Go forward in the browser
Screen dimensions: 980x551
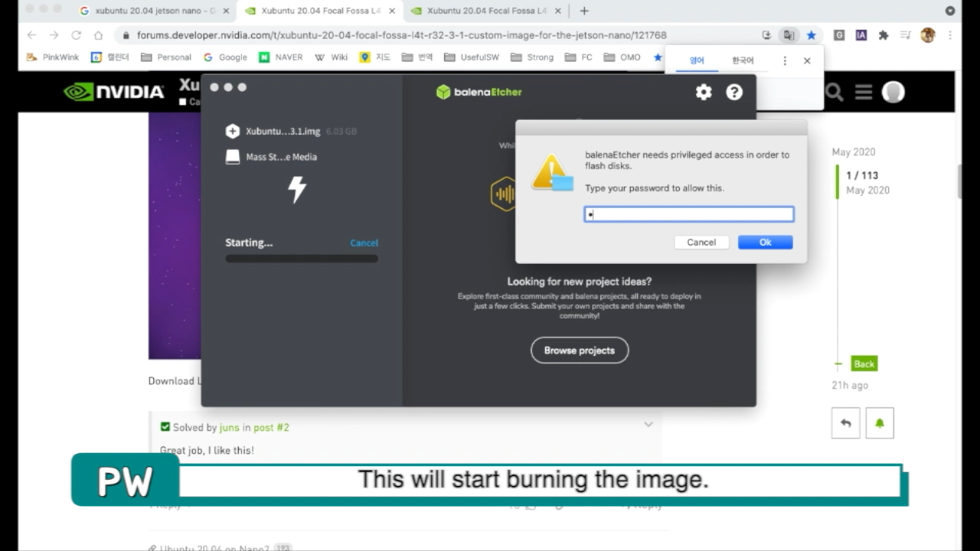[54, 35]
